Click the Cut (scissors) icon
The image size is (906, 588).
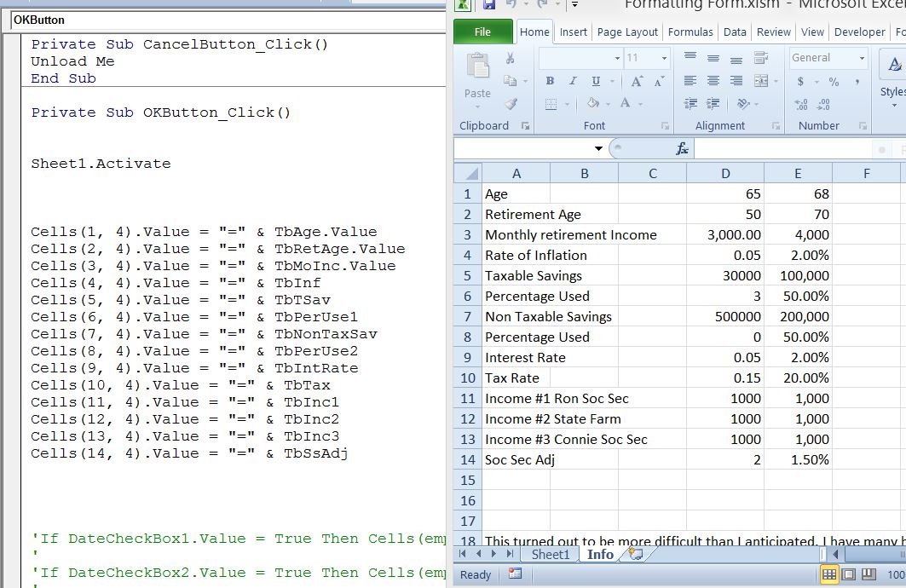point(510,58)
